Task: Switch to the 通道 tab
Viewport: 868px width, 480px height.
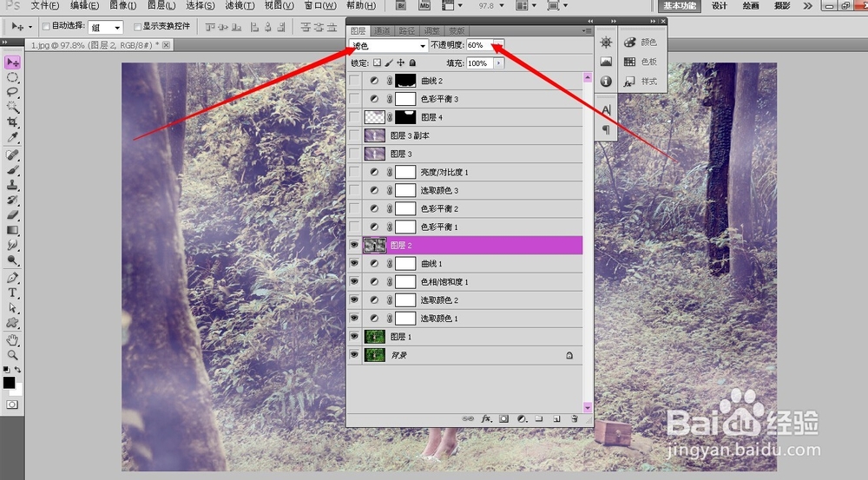Action: 382,31
